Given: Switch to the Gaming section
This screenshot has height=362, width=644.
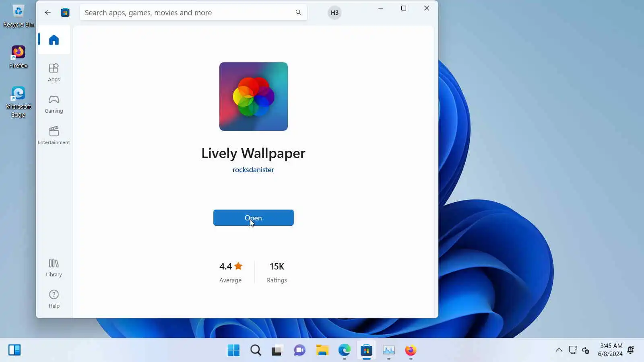Looking at the screenshot, I should (54, 104).
